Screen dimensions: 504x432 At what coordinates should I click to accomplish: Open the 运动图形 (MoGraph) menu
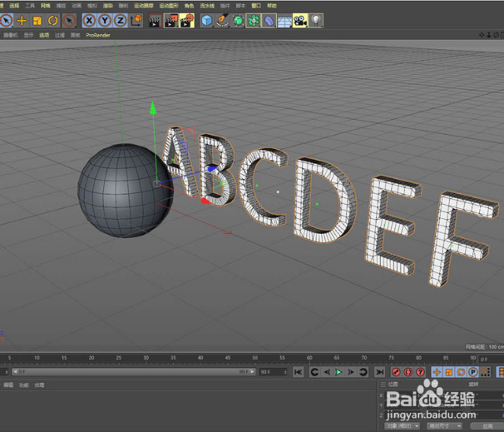169,6
